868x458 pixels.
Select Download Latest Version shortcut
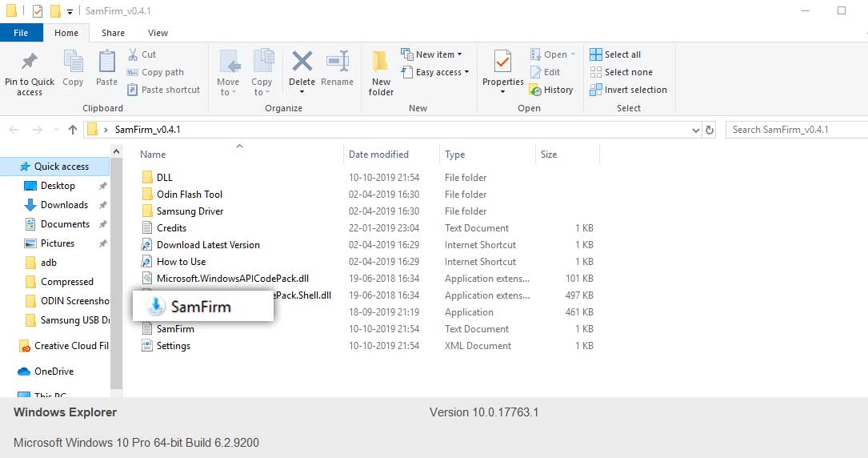click(x=200, y=245)
